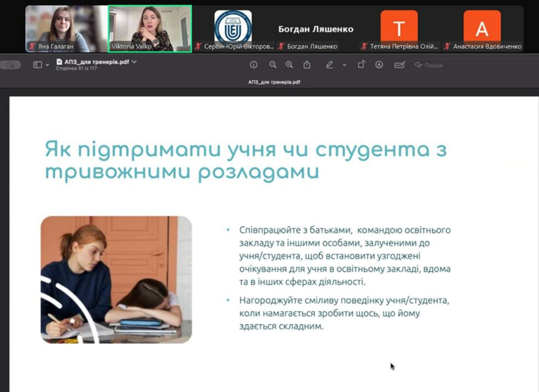Click Анастасия Вдовиченко's orange A avatar

click(x=482, y=28)
